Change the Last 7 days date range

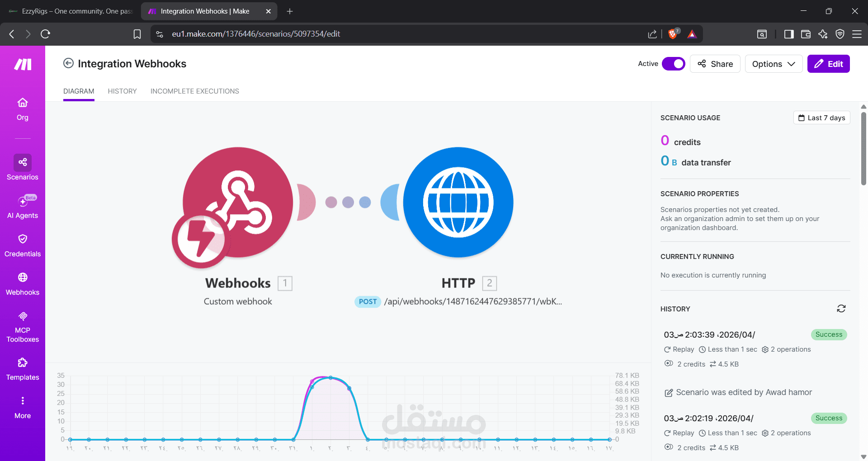click(x=821, y=118)
